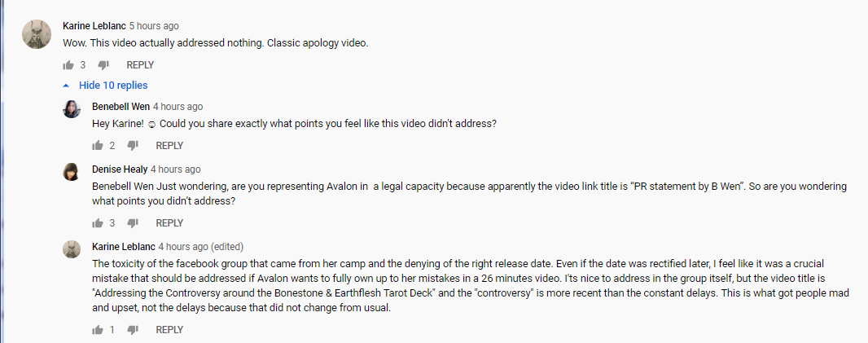Reply to Karine Leblanc's top comment
868x343 pixels.
(140, 65)
